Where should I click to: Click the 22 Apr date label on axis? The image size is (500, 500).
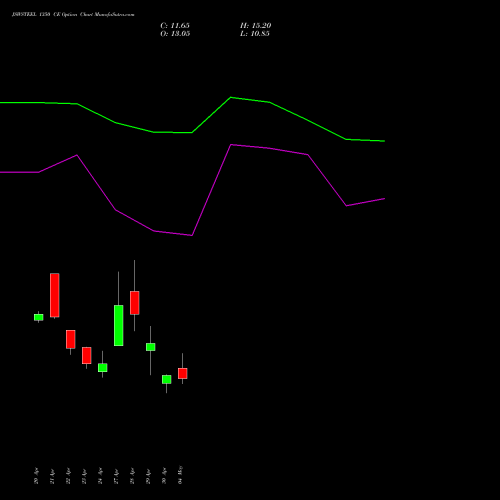click(68, 475)
